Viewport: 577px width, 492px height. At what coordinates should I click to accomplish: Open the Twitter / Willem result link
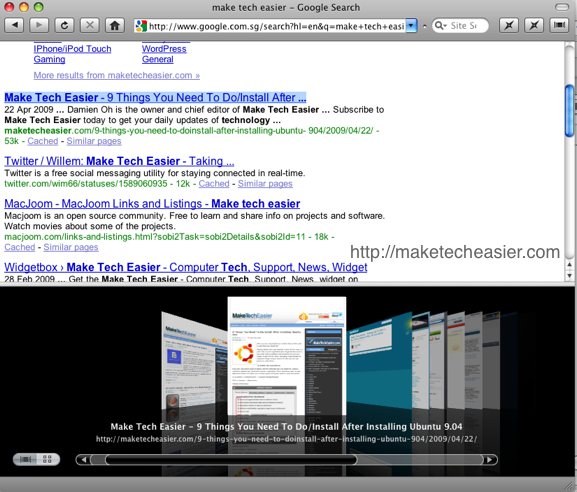pos(119,161)
